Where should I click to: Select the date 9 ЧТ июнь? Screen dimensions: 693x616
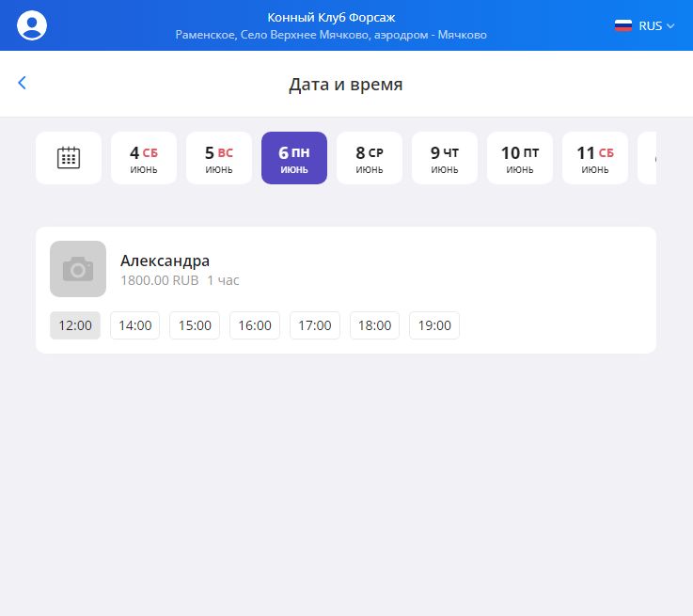pyautogui.click(x=445, y=158)
